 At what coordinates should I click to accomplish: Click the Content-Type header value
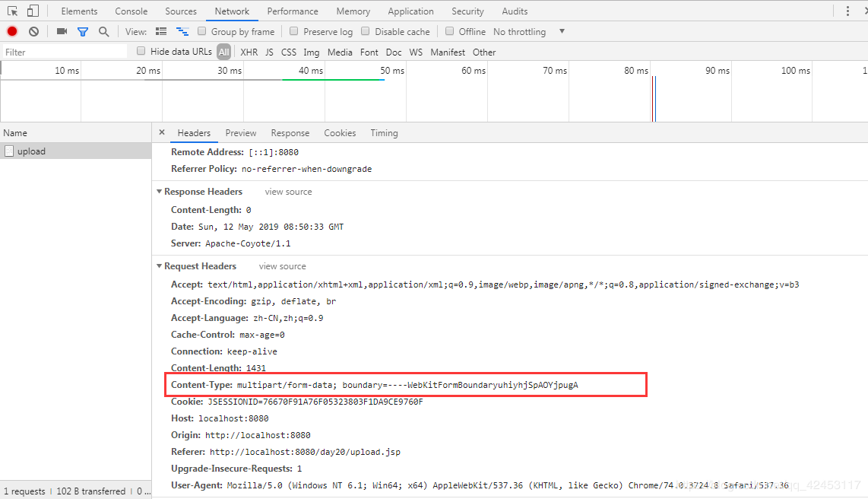tap(407, 385)
